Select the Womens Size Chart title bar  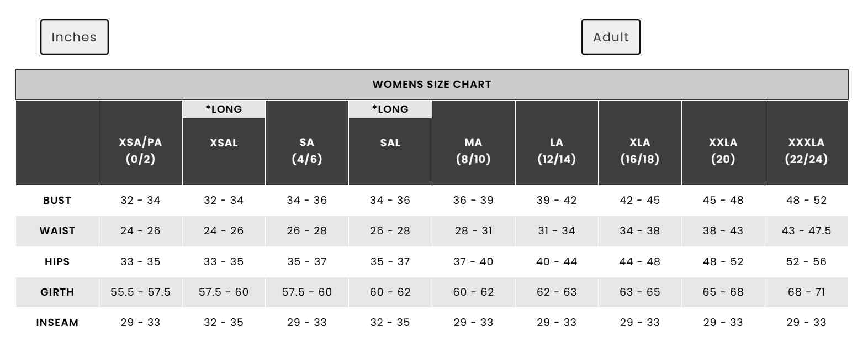[x=432, y=85]
